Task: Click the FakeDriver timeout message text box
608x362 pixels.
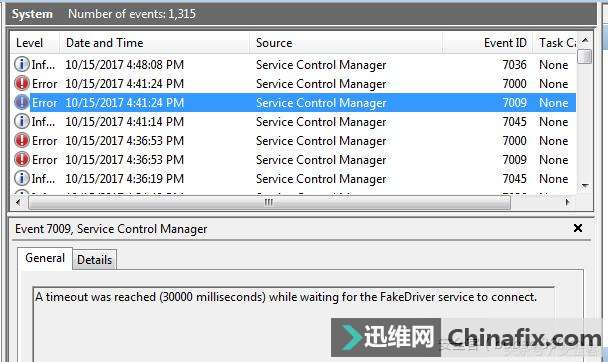Action: 294,324
